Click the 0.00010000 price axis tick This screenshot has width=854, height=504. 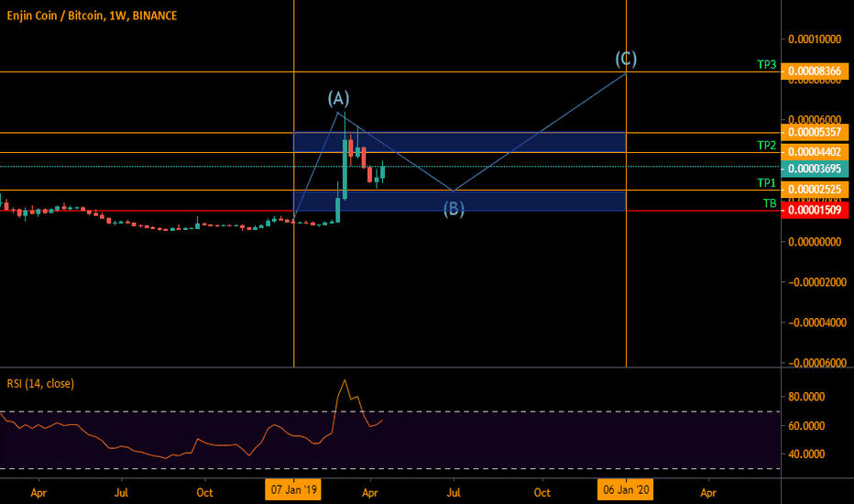tap(815, 39)
